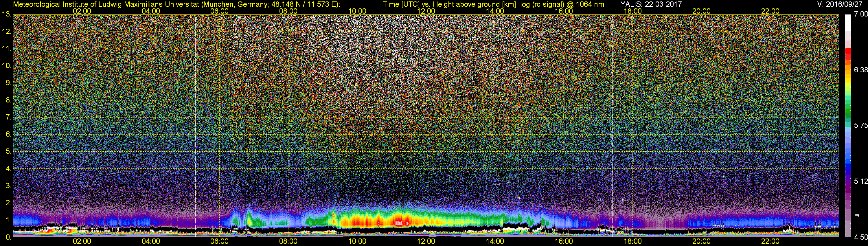Select the 02:00 label on the bottom time axis

click(82, 241)
